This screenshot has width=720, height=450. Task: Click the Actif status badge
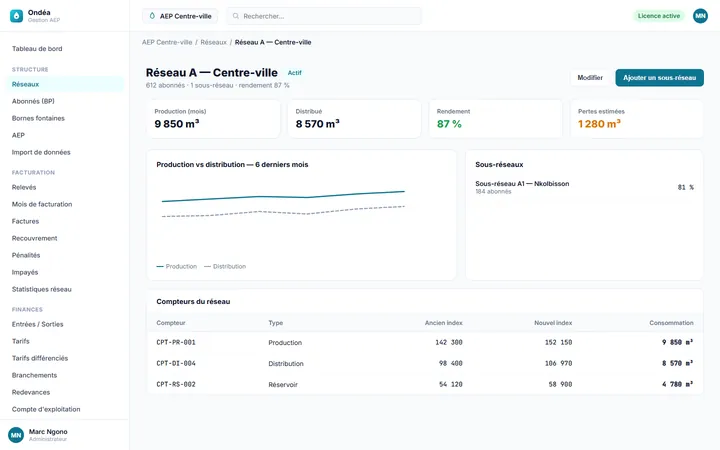pos(294,73)
